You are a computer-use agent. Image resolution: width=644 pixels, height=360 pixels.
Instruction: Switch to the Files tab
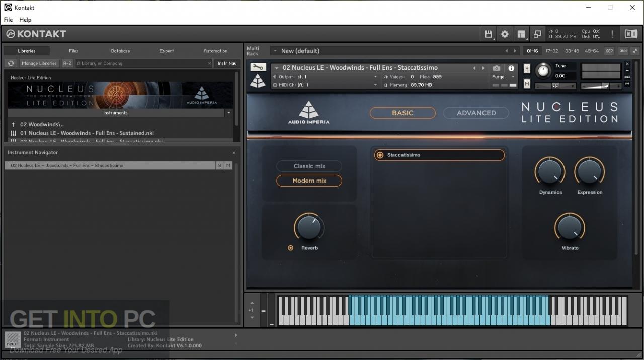tap(73, 51)
